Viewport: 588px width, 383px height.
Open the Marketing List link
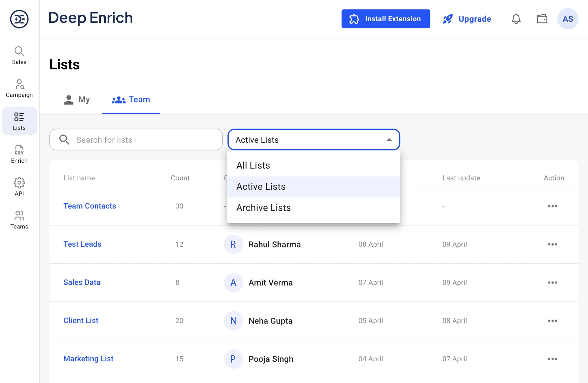pos(88,359)
